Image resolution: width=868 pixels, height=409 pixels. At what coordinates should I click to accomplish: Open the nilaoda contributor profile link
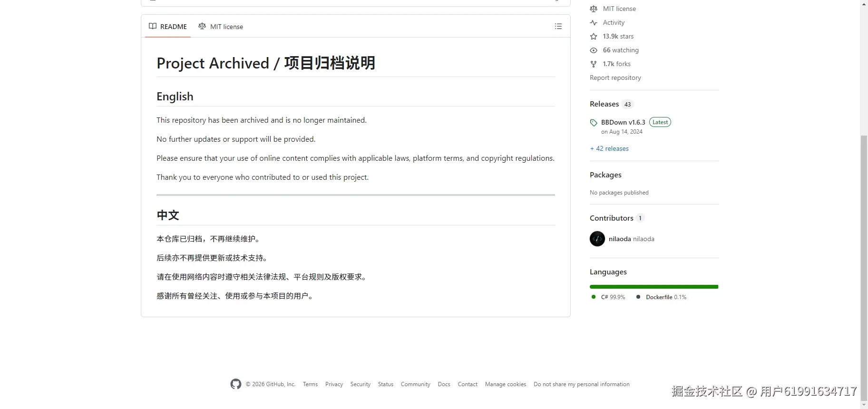(x=632, y=239)
